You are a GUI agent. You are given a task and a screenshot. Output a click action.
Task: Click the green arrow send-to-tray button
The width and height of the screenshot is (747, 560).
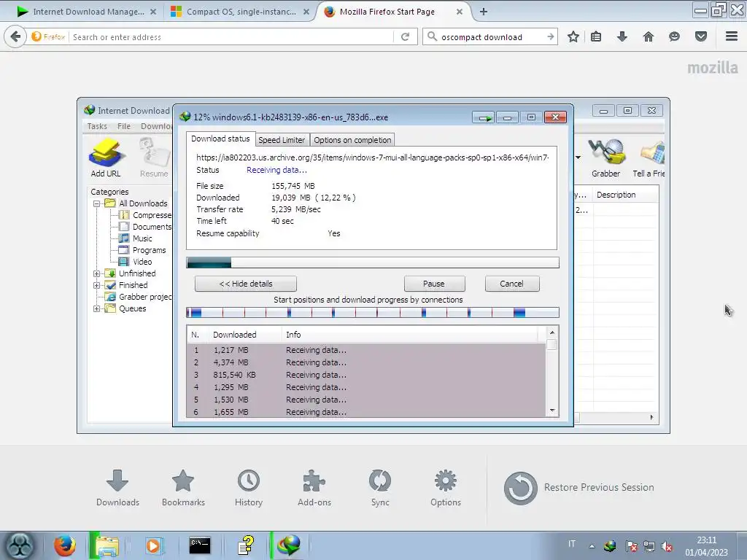484,117
